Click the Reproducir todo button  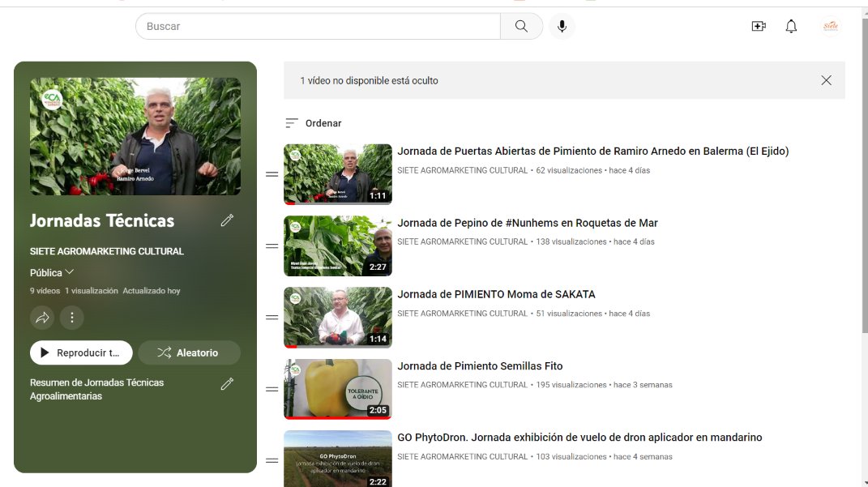coord(81,352)
